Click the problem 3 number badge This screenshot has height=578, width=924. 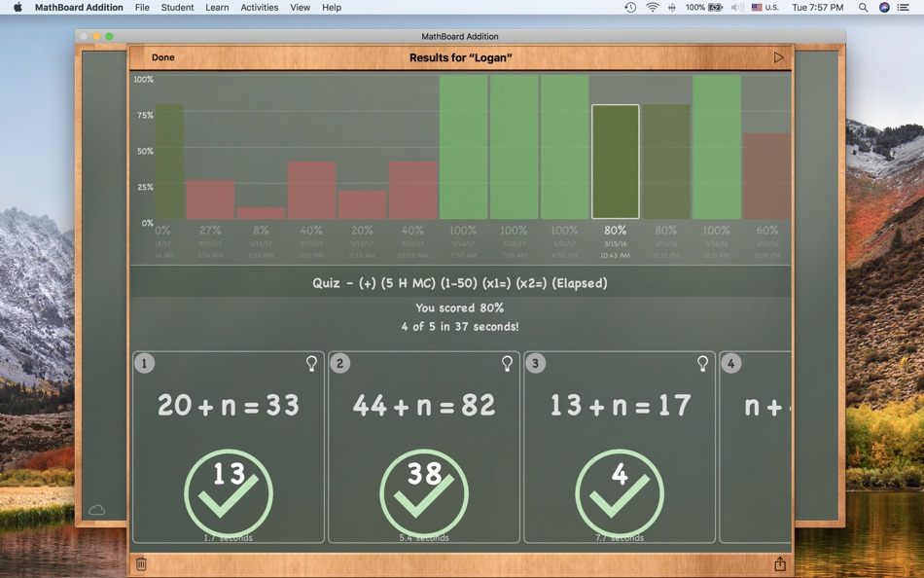pos(536,363)
